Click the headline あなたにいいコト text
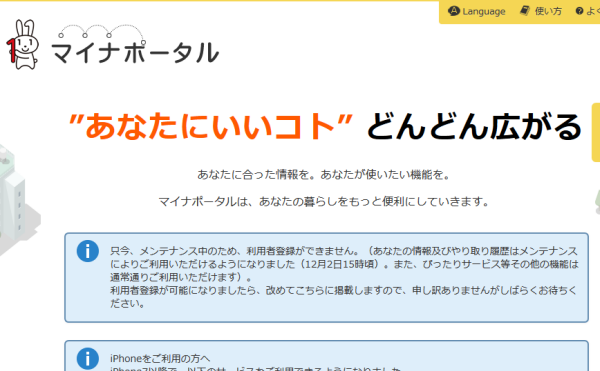Image resolution: width=600 pixels, height=371 pixels. click(210, 126)
